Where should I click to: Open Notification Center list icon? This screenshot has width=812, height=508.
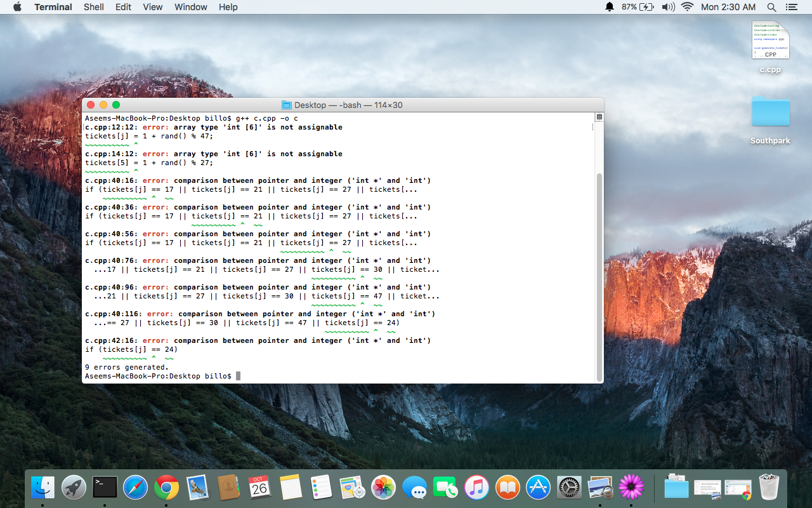791,7
